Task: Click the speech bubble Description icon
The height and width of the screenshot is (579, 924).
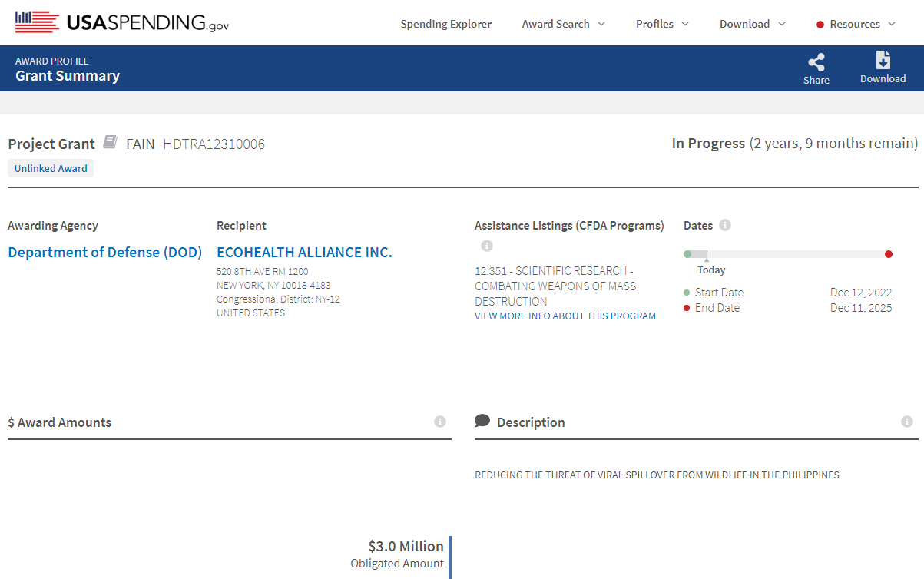Action: (x=482, y=421)
